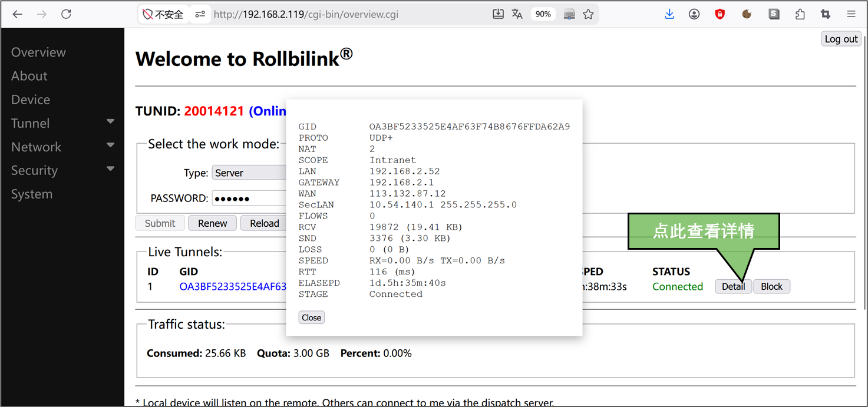Click the reader/device icon beside zoom
Image resolution: width=868 pixels, height=407 pixels.
click(569, 14)
